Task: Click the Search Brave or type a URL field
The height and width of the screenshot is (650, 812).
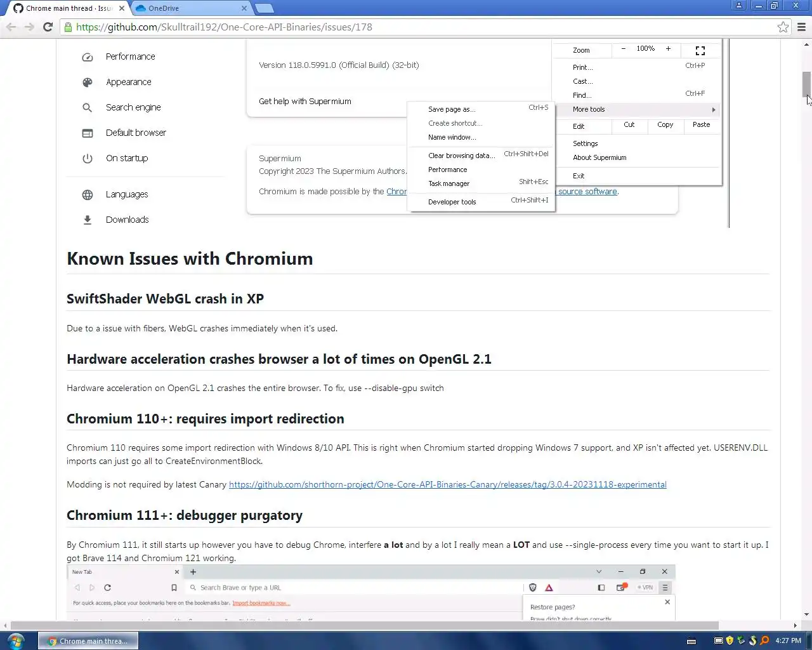Action: coord(355,588)
